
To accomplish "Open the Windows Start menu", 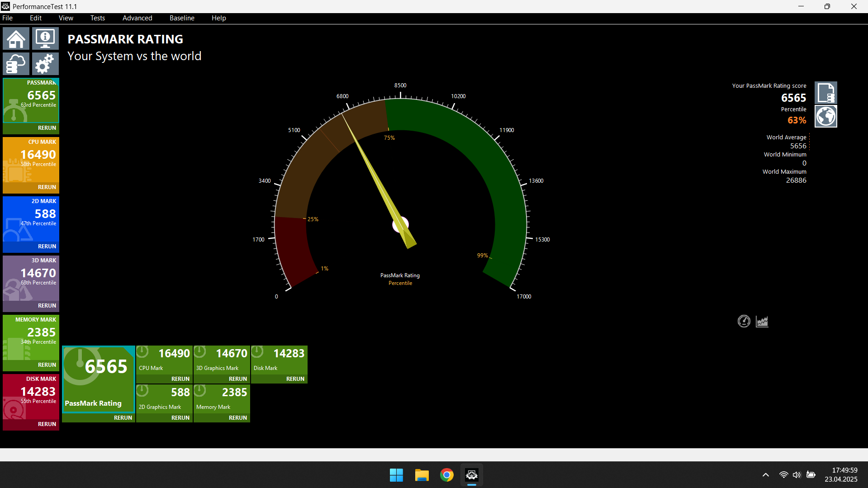I will coord(397,475).
